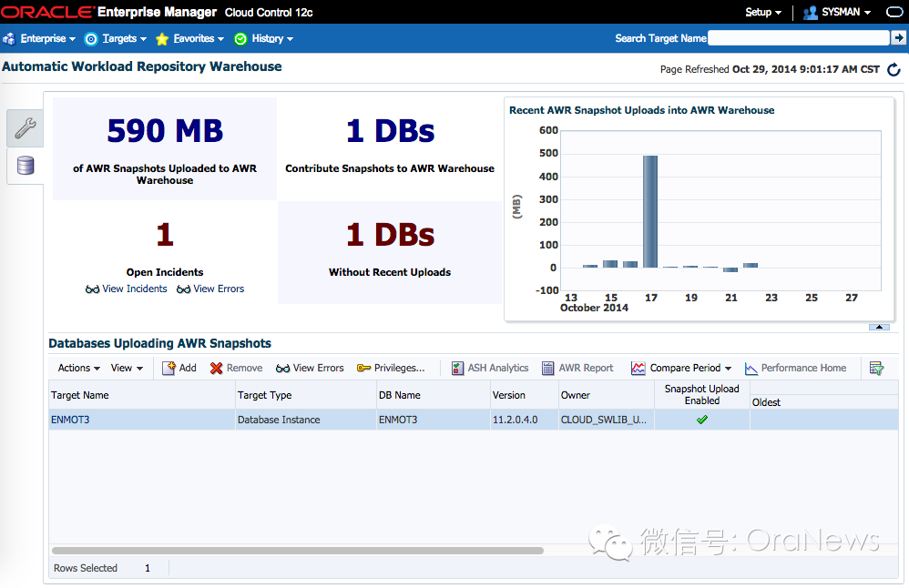Image resolution: width=909 pixels, height=588 pixels.
Task: Click the AWR Report icon
Action: pos(547,368)
